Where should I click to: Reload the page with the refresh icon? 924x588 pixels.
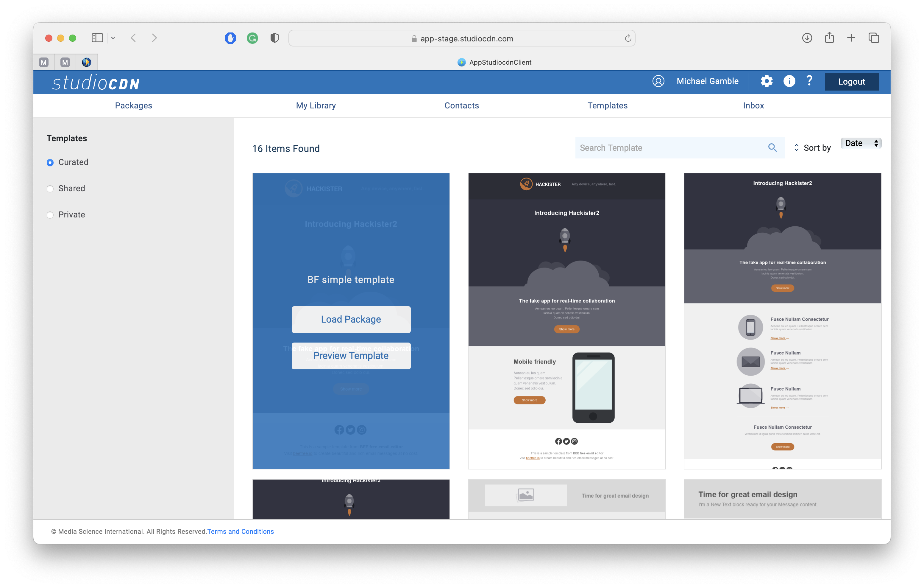click(x=628, y=38)
